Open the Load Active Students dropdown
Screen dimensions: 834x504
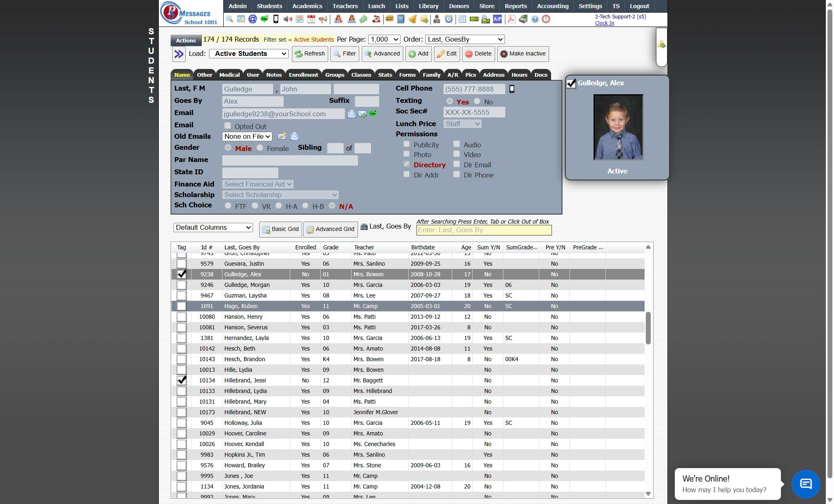pos(249,54)
